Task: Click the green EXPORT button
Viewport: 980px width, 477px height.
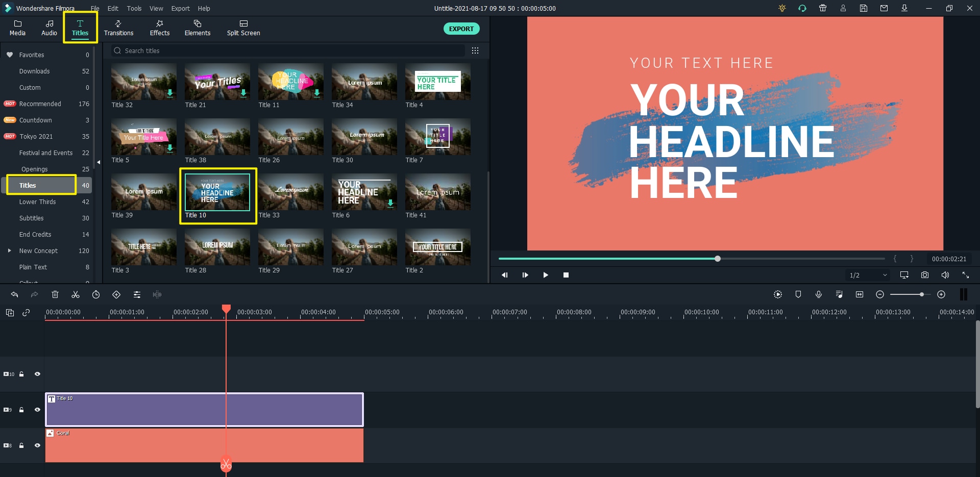Action: 461,29
